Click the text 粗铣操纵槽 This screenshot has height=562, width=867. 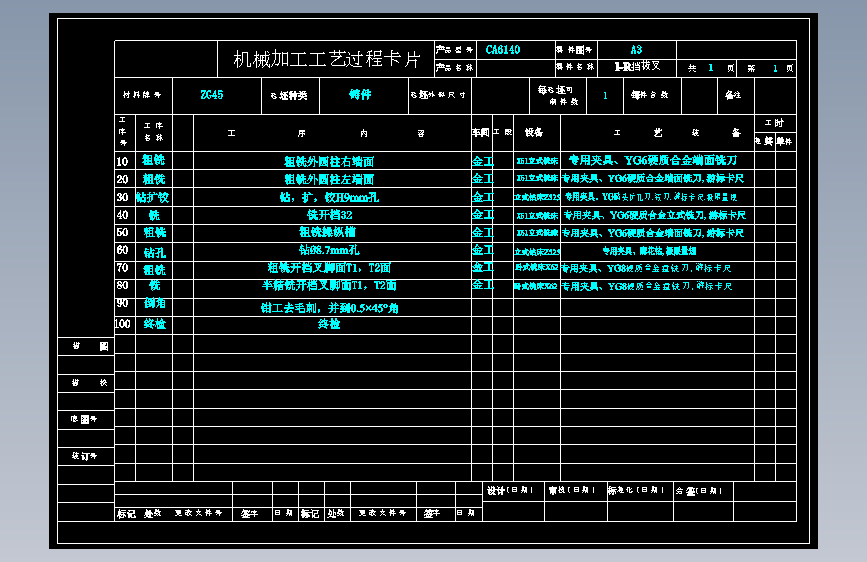(327, 232)
